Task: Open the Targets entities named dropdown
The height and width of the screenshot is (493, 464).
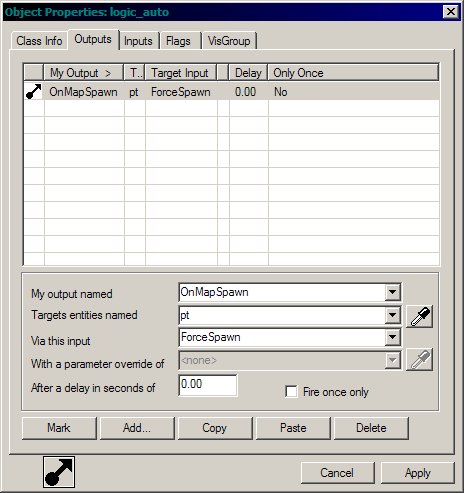Action: click(392, 315)
